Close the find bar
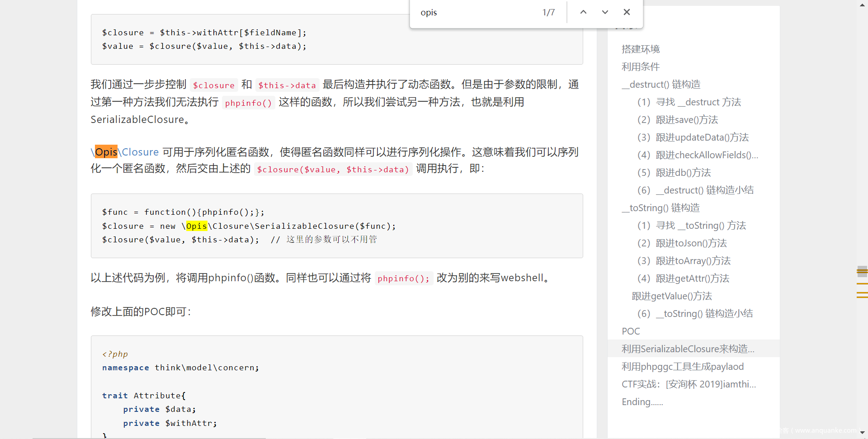Image resolution: width=868 pixels, height=439 pixels. (x=627, y=12)
